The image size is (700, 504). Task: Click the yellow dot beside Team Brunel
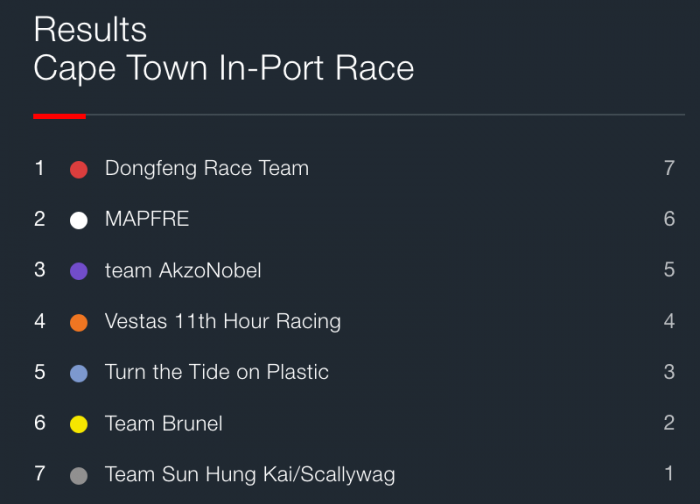pos(79,424)
